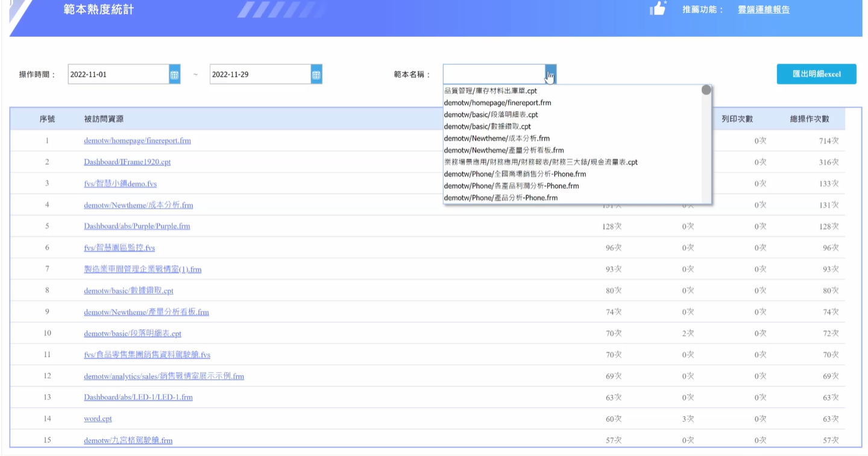Image resolution: width=868 pixels, height=456 pixels.
Task: Click the 714次 total operations cell
Action: 829,141
